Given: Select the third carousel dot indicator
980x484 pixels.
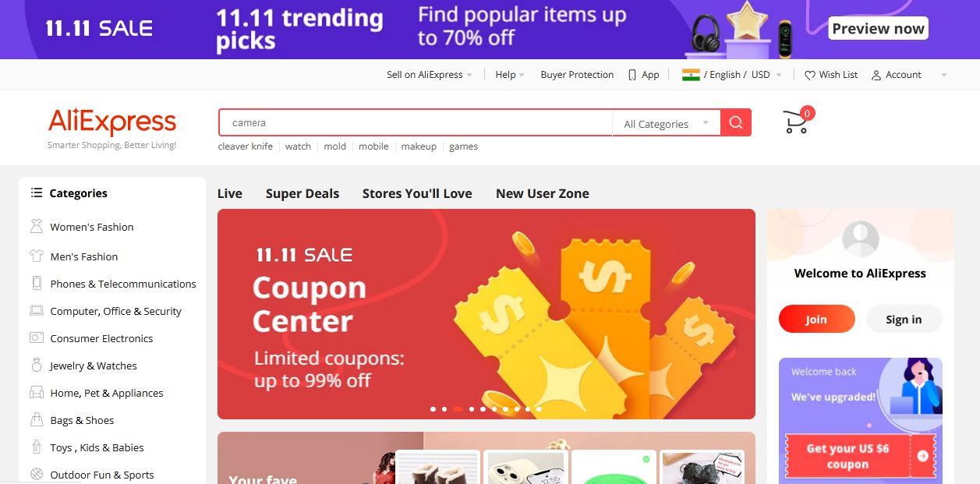Looking at the screenshot, I should coord(458,408).
